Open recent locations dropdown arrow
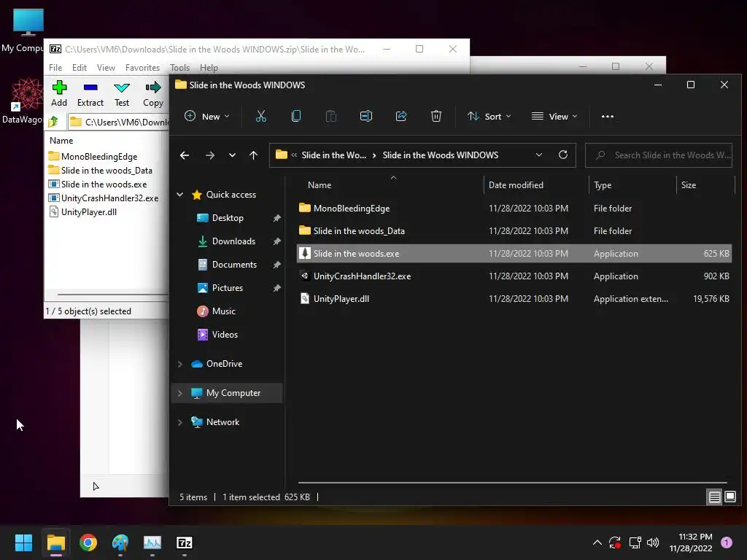The width and height of the screenshot is (747, 560). (x=232, y=155)
